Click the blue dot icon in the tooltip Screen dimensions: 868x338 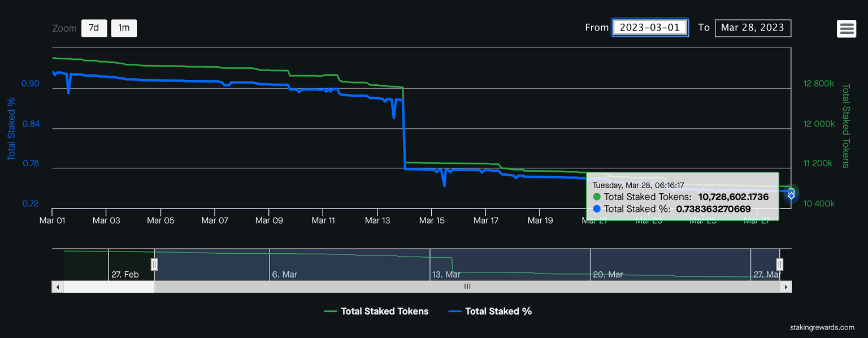pos(596,209)
